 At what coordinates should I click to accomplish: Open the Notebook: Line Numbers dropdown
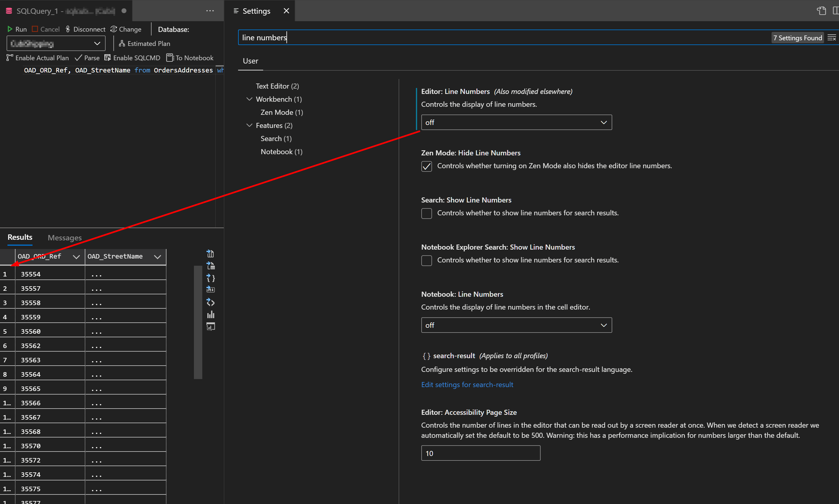point(516,325)
